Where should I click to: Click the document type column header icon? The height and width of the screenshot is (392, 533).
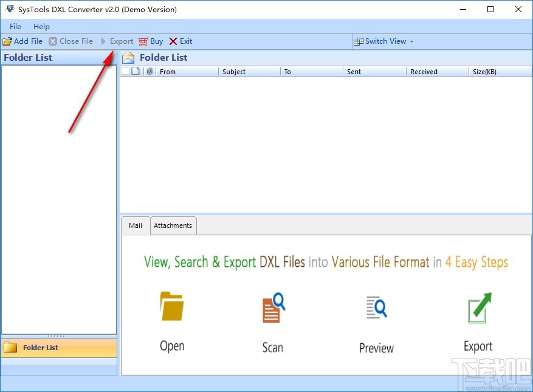136,71
